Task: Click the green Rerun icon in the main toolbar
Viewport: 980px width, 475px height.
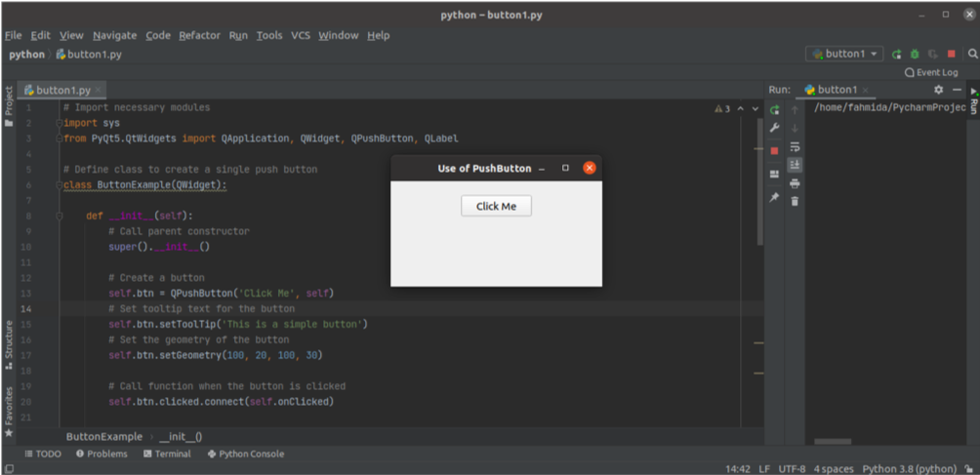Action: [896, 55]
